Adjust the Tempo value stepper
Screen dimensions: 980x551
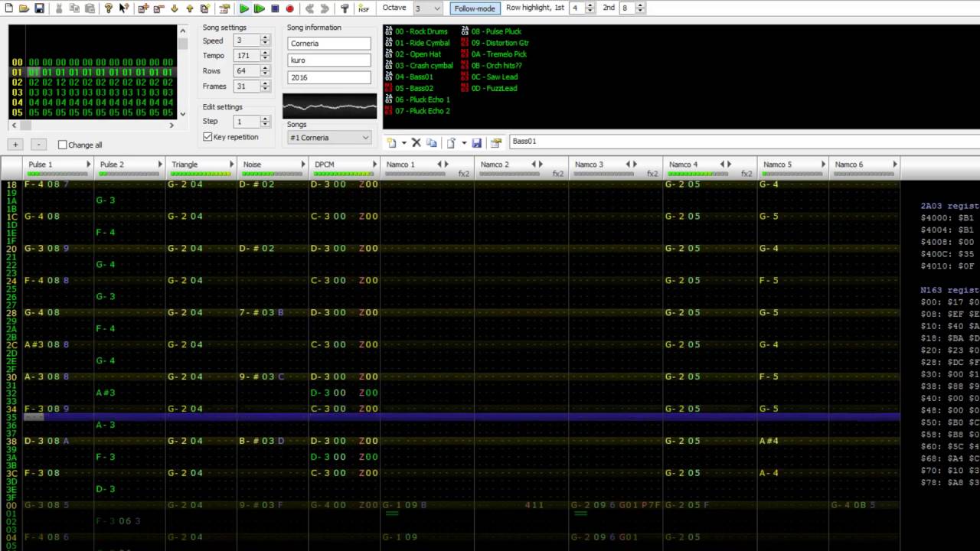265,56
